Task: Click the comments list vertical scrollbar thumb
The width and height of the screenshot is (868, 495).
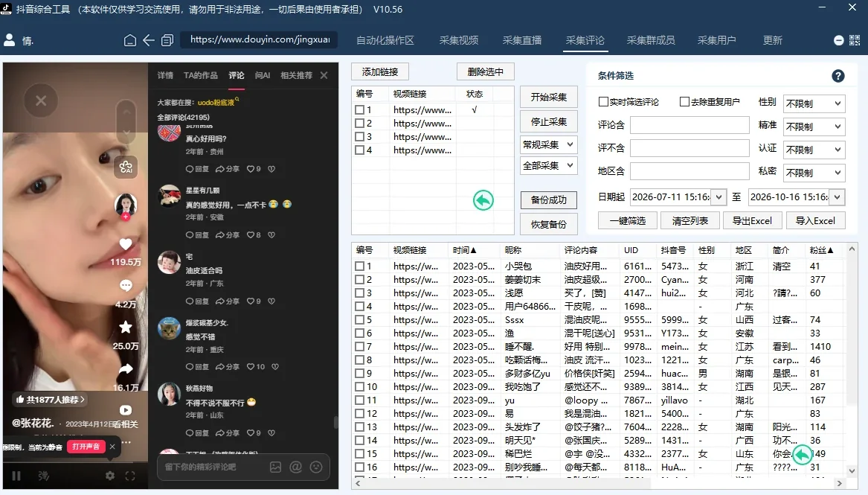Action: pos(335,423)
